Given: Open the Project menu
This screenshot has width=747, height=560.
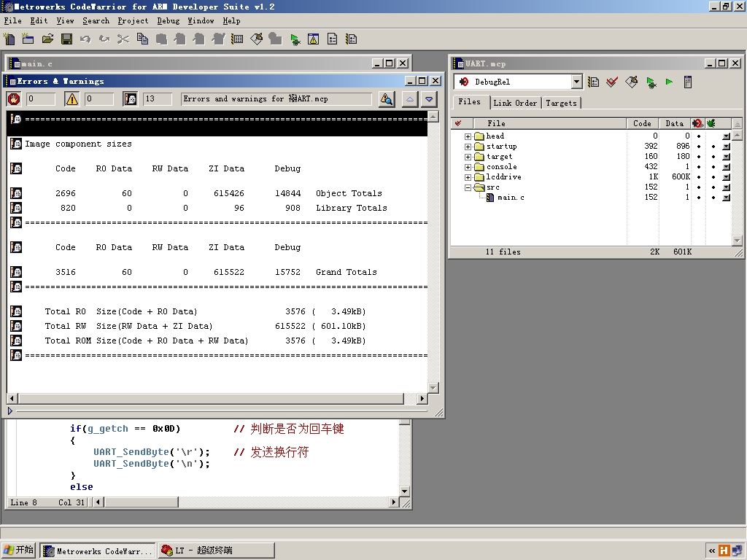Looking at the screenshot, I should (x=133, y=21).
